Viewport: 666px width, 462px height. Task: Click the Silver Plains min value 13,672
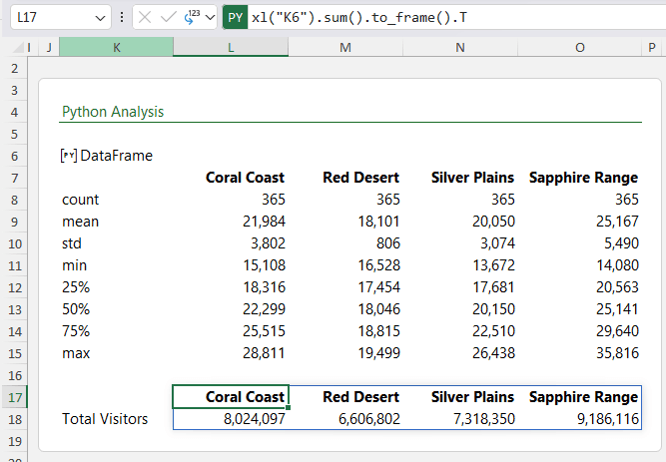[494, 265]
